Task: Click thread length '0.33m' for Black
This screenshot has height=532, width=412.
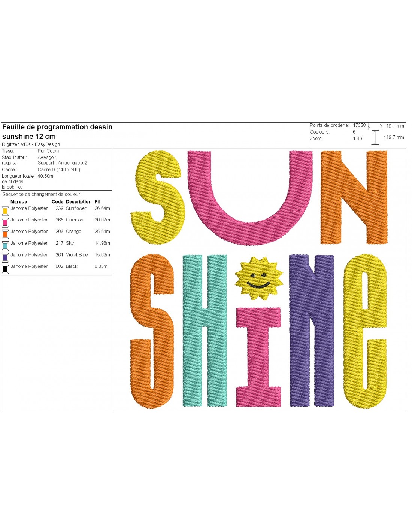Action: [101, 266]
